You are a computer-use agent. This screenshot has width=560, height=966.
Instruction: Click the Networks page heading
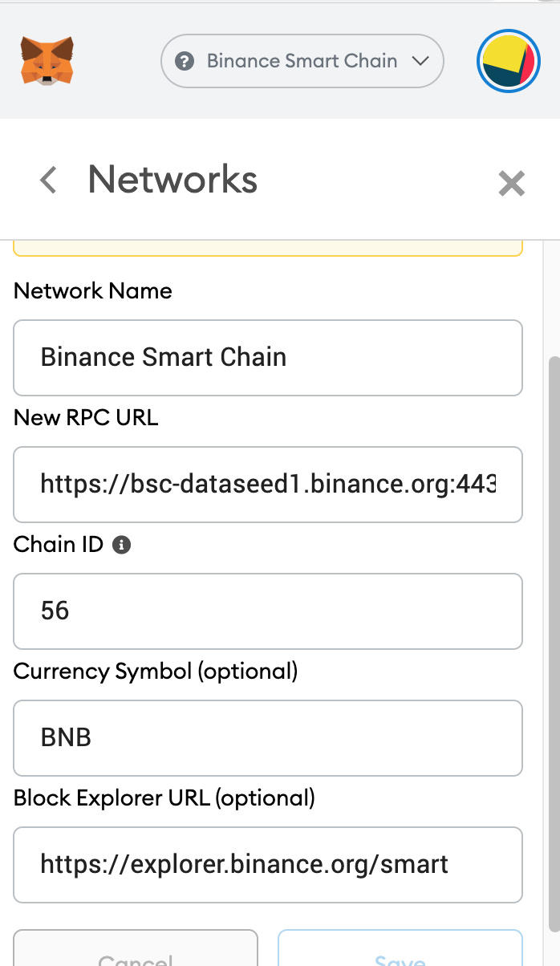[x=172, y=179]
